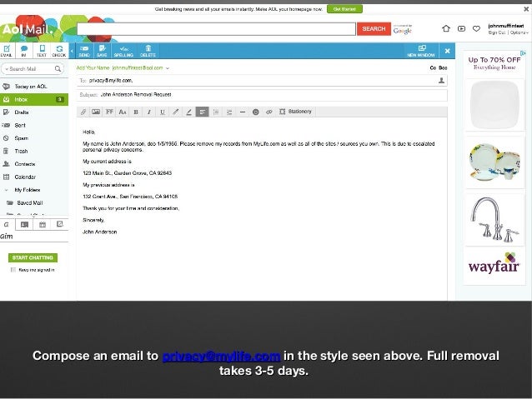
Task: Click the heart favorites icon
Action: [476, 29]
